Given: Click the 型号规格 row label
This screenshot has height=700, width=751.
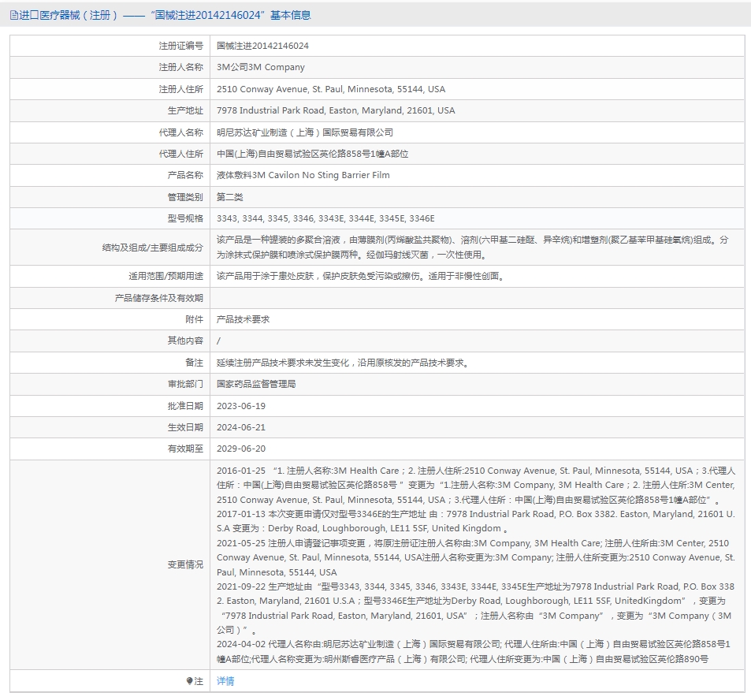Looking at the screenshot, I should (x=185, y=218).
